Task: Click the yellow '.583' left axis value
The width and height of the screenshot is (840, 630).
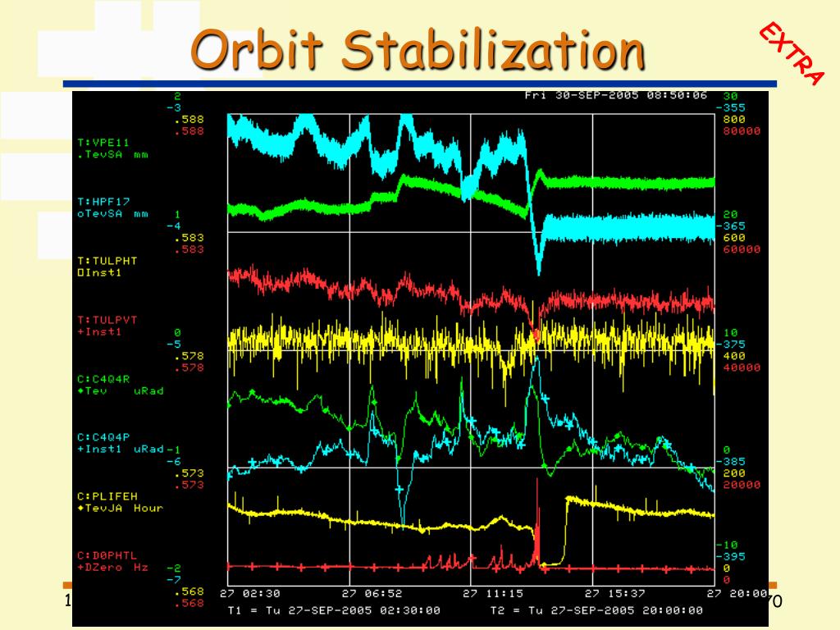Action: click(189, 237)
